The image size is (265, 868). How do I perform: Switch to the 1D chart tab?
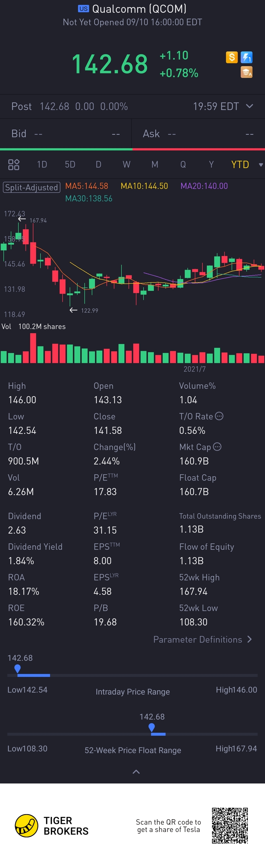point(42,164)
